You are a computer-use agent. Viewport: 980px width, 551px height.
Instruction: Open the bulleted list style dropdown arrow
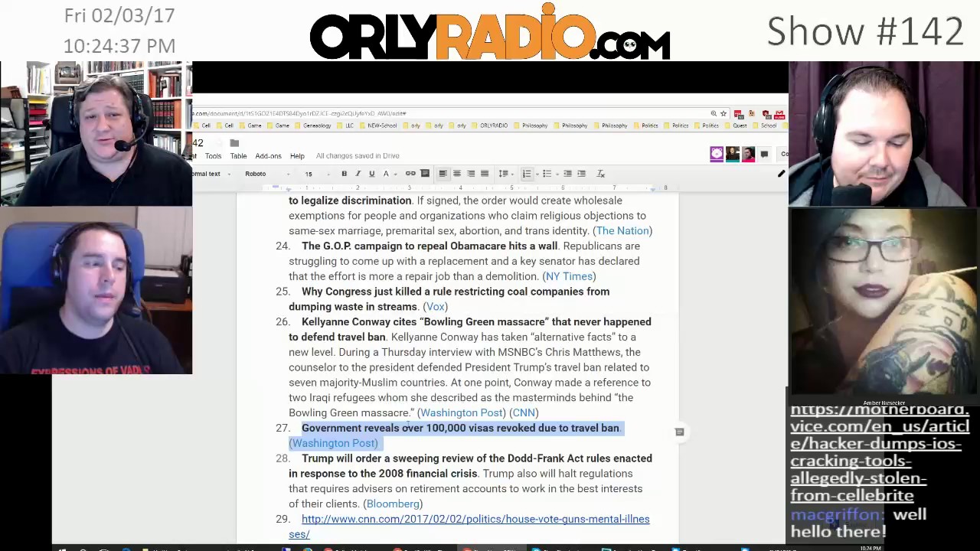[x=556, y=174]
